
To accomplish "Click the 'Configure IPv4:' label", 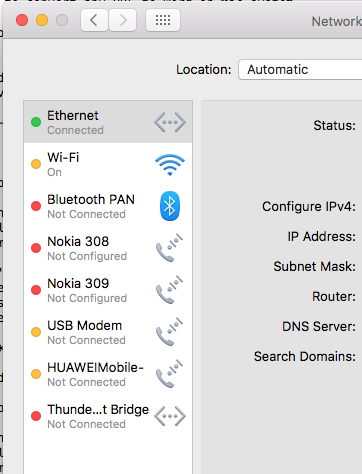I will tap(309, 207).
